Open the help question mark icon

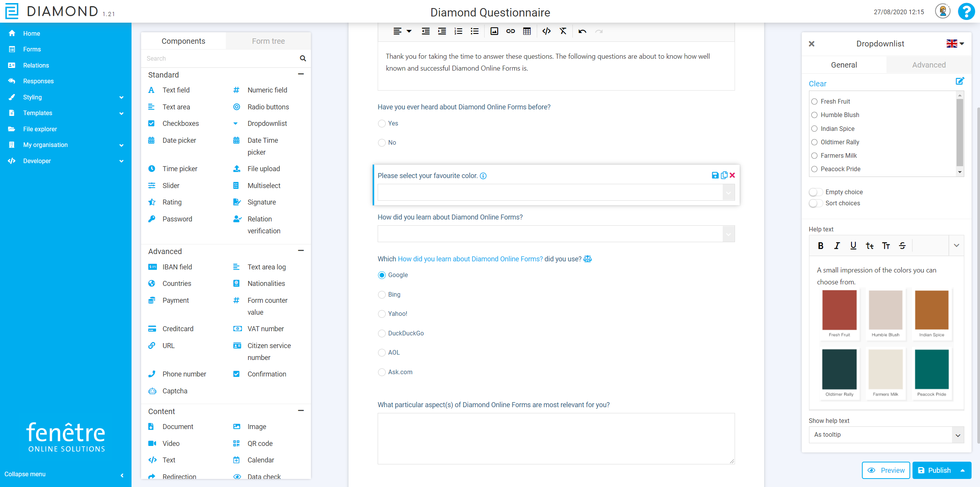coord(966,12)
